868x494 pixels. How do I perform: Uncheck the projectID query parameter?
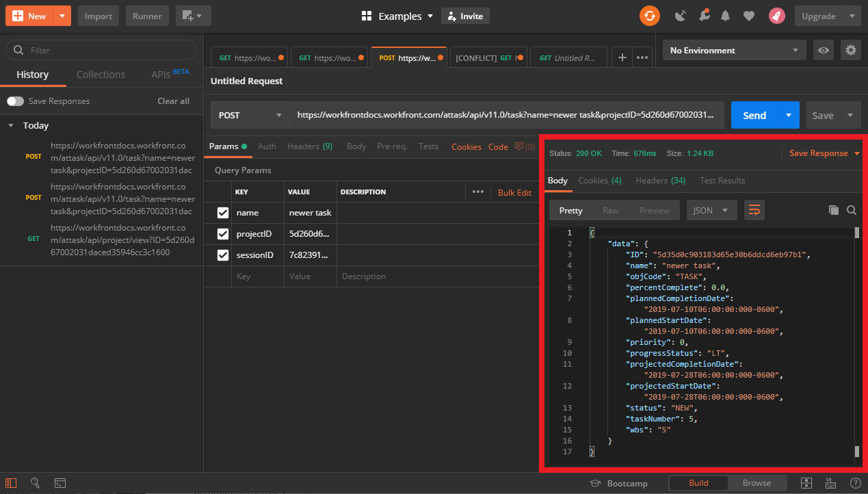pos(222,234)
